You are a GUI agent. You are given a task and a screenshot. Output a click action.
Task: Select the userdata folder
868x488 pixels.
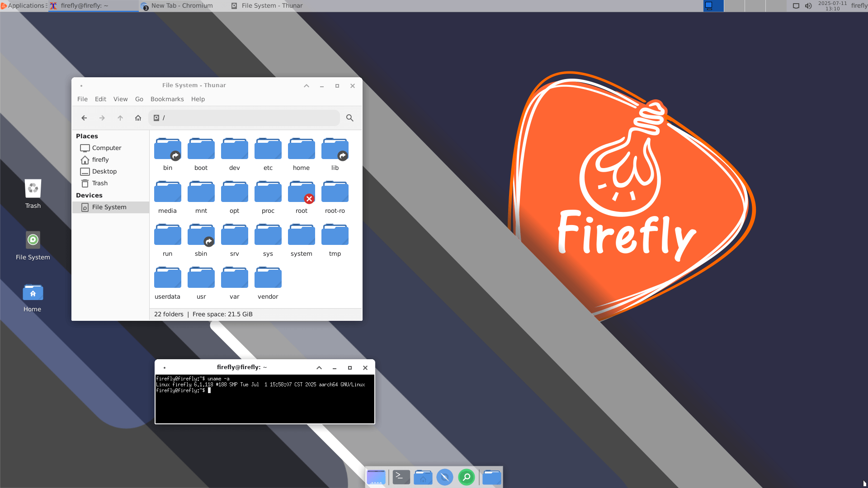(168, 283)
